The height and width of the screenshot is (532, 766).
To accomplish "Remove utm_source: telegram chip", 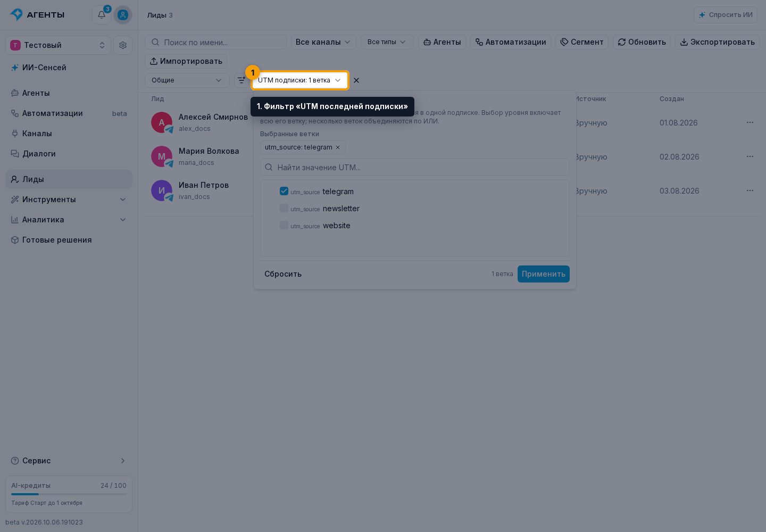I will 338,147.
